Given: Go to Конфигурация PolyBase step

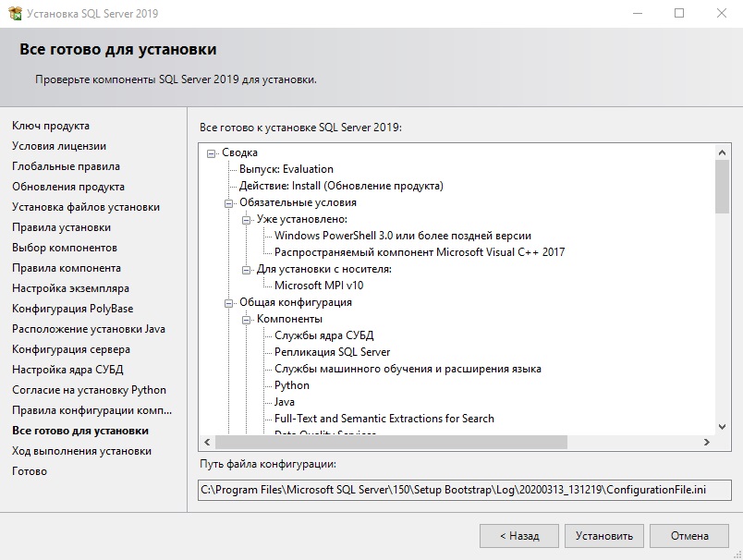Looking at the screenshot, I should pyautogui.click(x=72, y=309).
